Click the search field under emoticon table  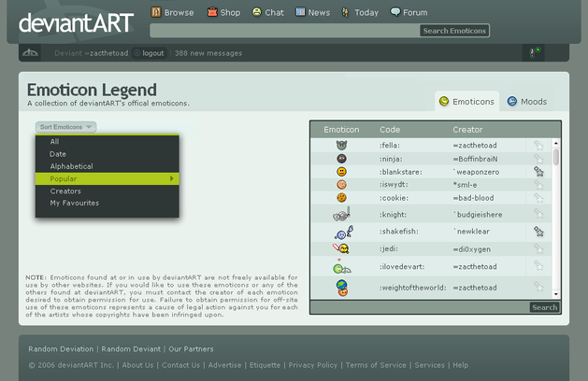[420, 307]
